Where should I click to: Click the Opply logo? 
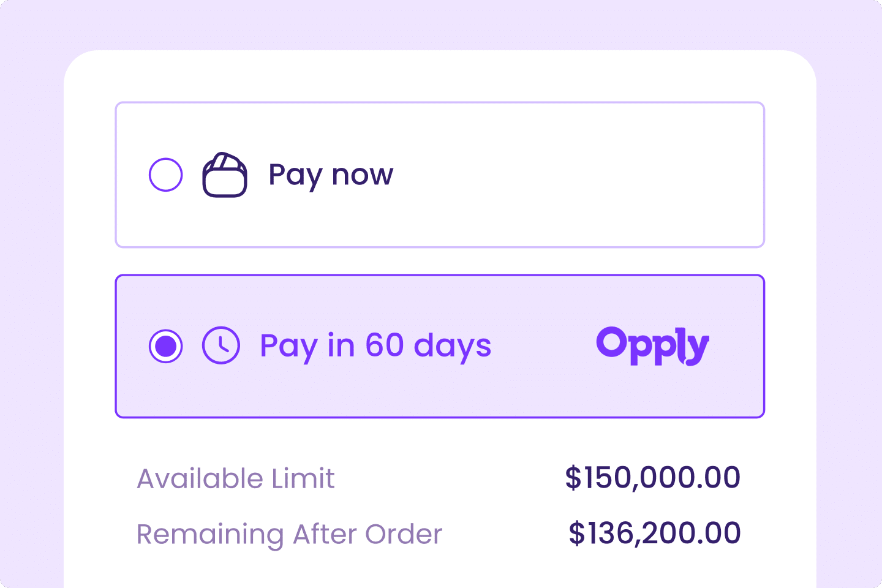653,346
